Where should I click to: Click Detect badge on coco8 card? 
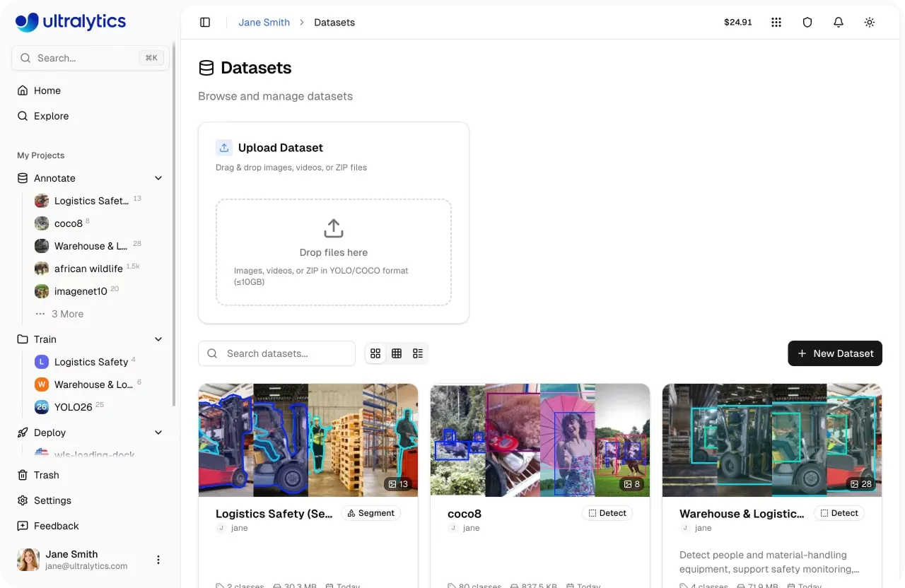[x=607, y=513]
